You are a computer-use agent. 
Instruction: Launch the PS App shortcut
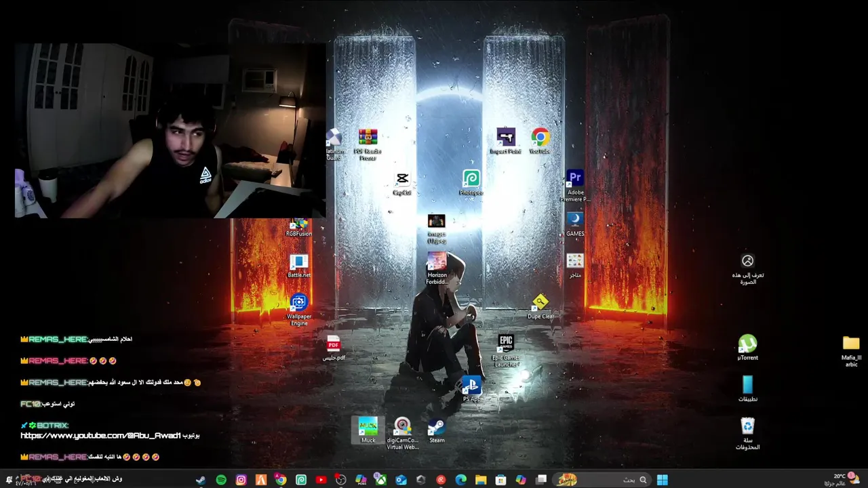pos(471,390)
